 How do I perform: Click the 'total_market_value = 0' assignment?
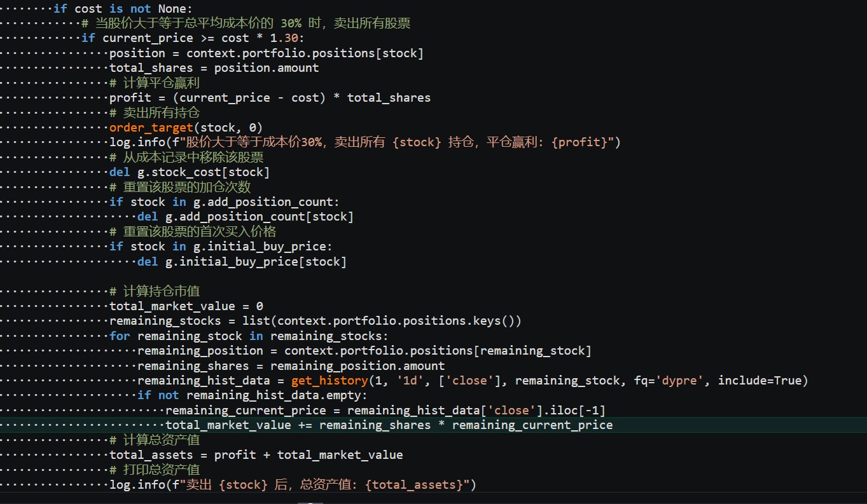pos(186,306)
